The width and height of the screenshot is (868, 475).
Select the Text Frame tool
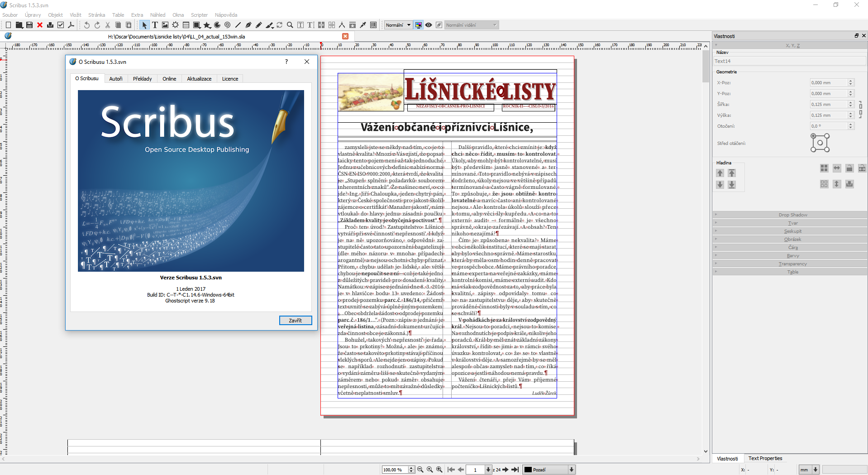point(155,25)
